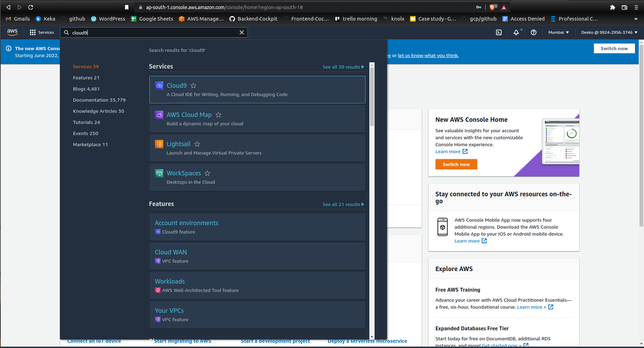Click the AWS Cloud Map service icon

coord(159,115)
